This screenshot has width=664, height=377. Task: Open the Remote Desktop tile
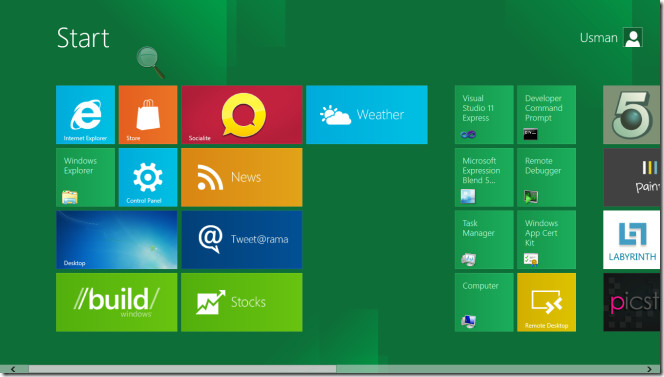(546, 302)
